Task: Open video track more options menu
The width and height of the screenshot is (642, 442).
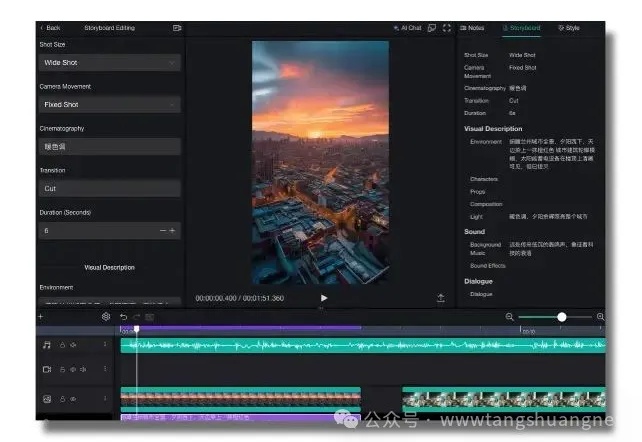Action: (x=105, y=369)
